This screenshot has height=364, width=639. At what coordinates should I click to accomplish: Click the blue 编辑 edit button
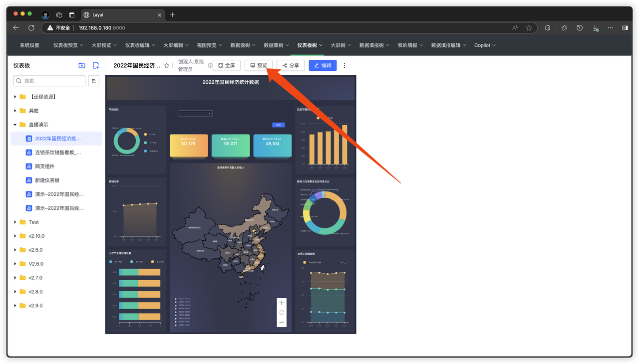(x=322, y=65)
